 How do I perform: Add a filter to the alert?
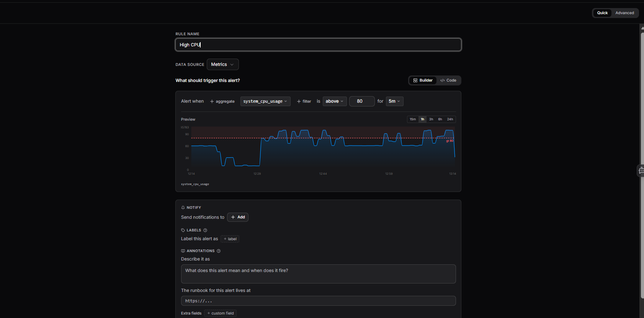[x=304, y=102]
